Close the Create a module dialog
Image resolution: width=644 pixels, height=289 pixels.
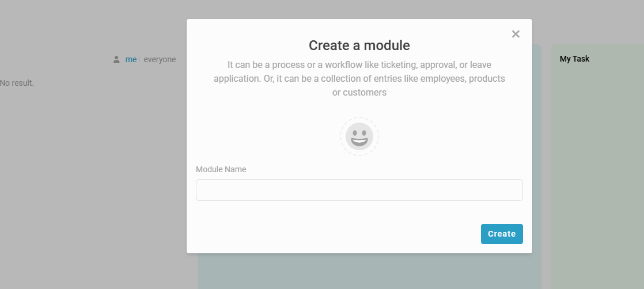516,34
